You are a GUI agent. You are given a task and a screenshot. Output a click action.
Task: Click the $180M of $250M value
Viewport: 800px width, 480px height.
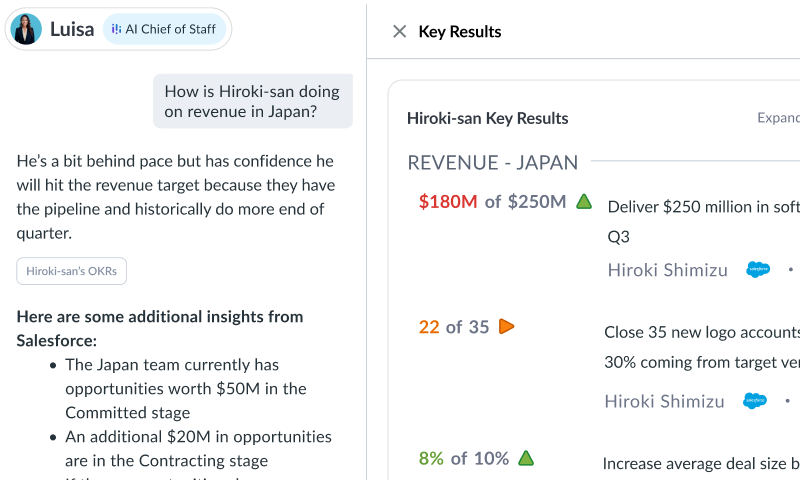[492, 201]
